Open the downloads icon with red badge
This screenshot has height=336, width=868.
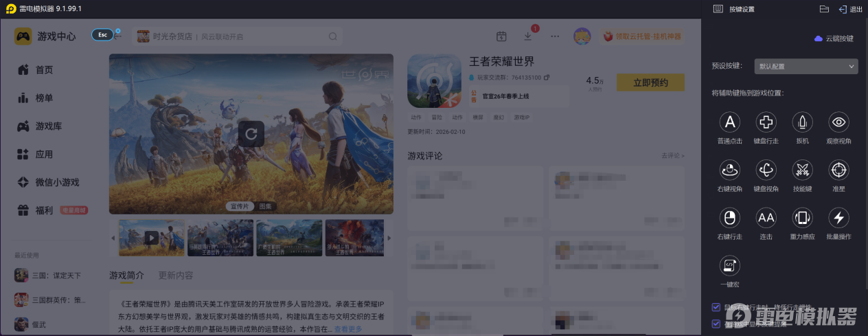click(x=528, y=36)
